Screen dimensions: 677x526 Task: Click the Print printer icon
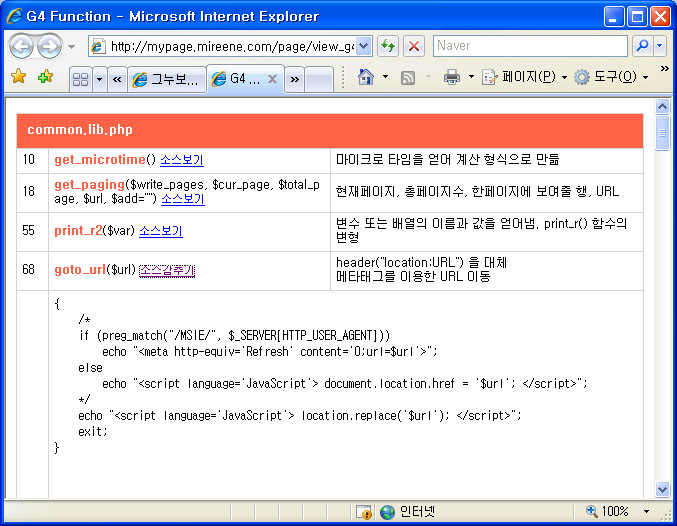pyautogui.click(x=452, y=77)
